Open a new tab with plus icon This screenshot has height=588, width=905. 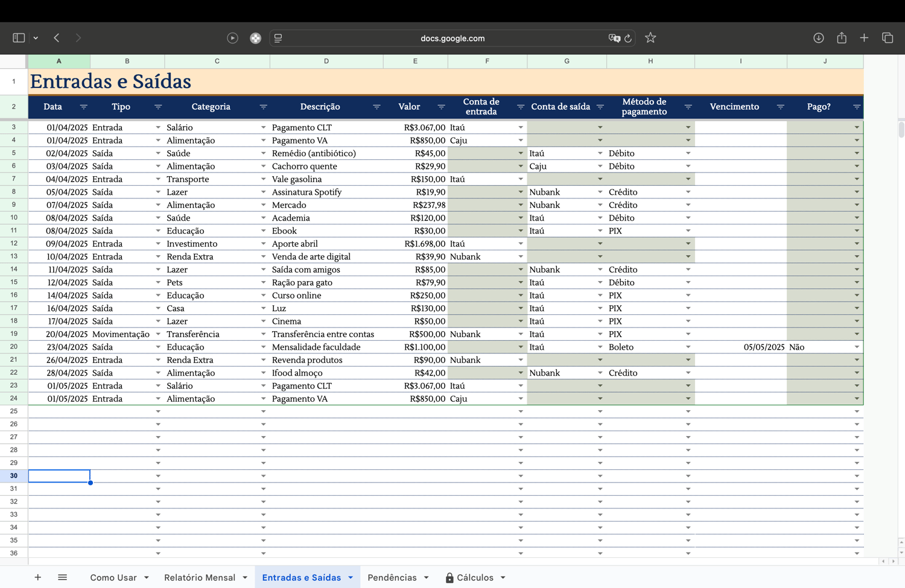tap(864, 38)
